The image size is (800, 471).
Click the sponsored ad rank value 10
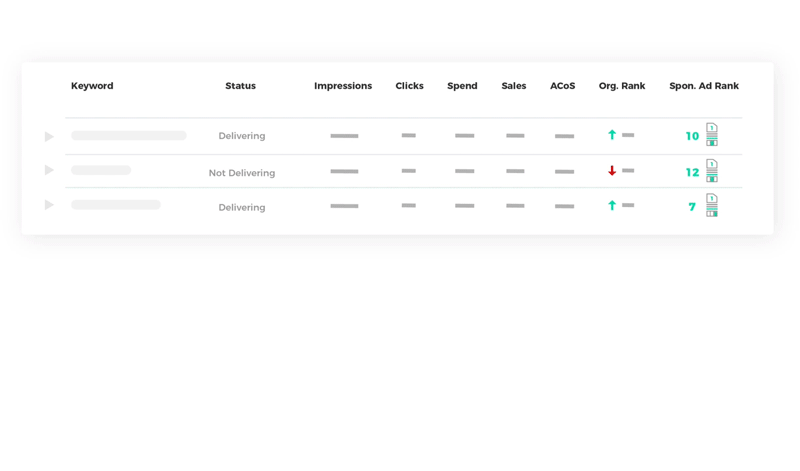click(x=692, y=136)
